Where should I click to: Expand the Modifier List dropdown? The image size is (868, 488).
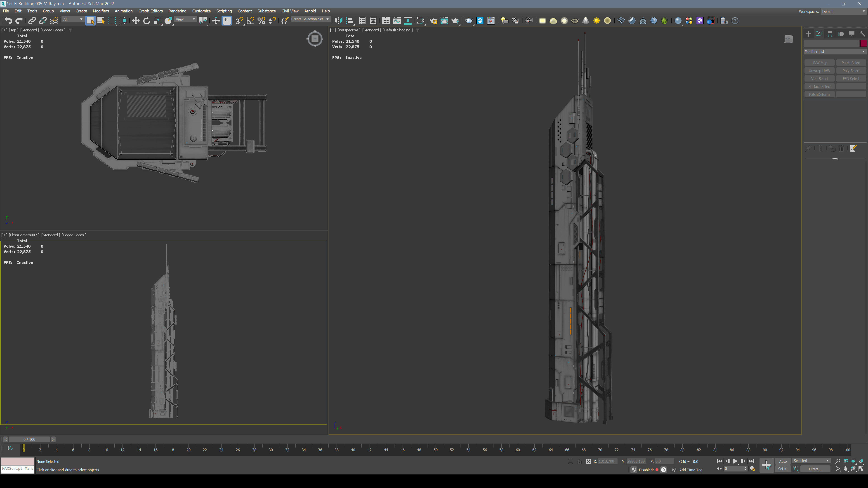pyautogui.click(x=835, y=52)
